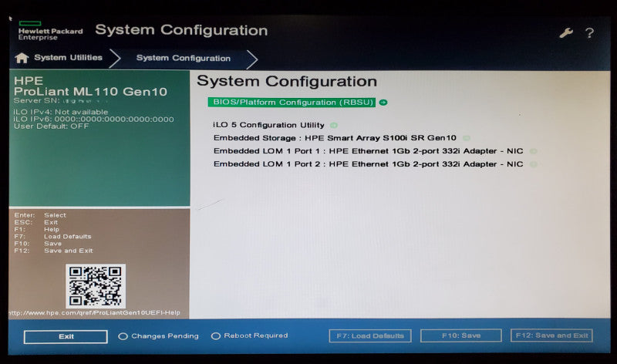
Task: Select System Configuration breadcrumb
Action: point(184,59)
